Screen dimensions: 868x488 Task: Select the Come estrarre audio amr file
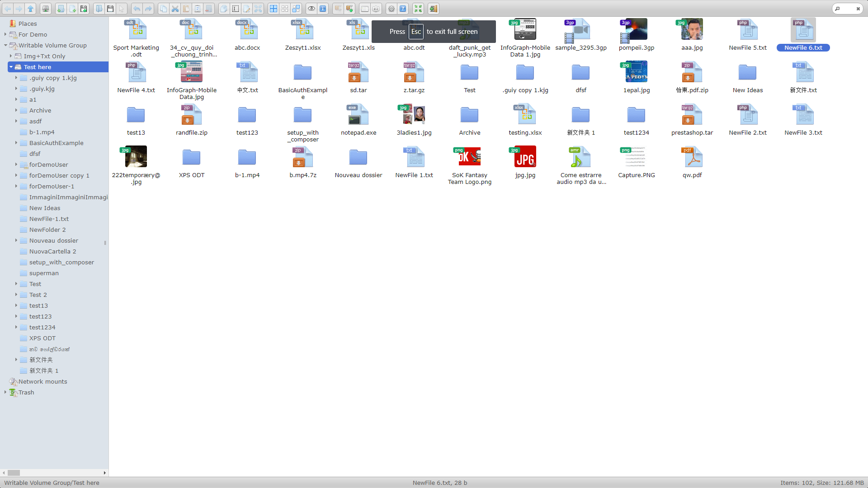click(580, 157)
